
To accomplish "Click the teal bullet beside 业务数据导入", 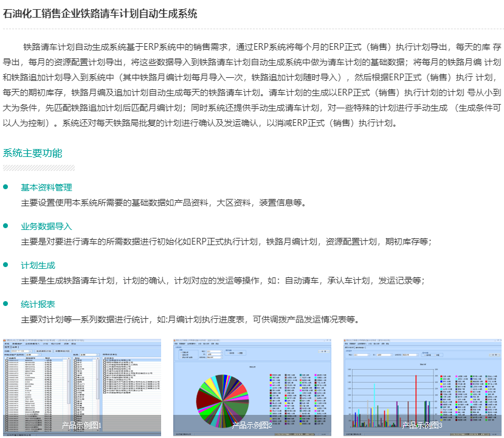I will [x=6, y=226].
